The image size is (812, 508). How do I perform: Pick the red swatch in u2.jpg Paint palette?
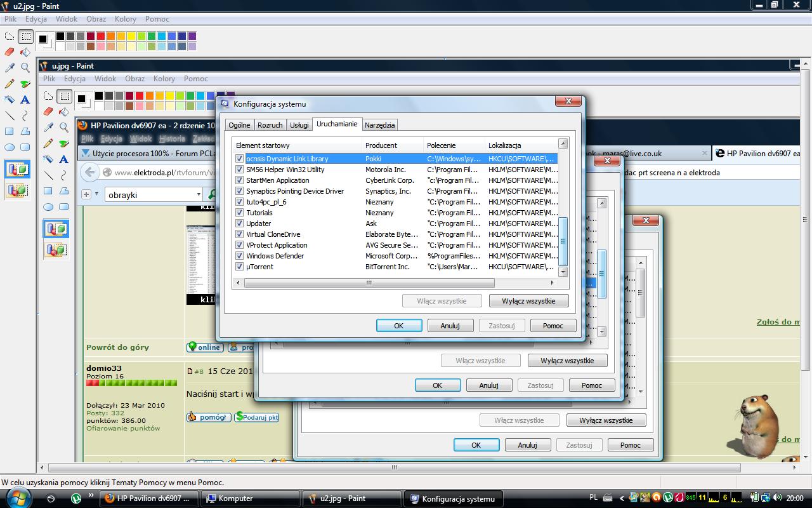(101, 36)
